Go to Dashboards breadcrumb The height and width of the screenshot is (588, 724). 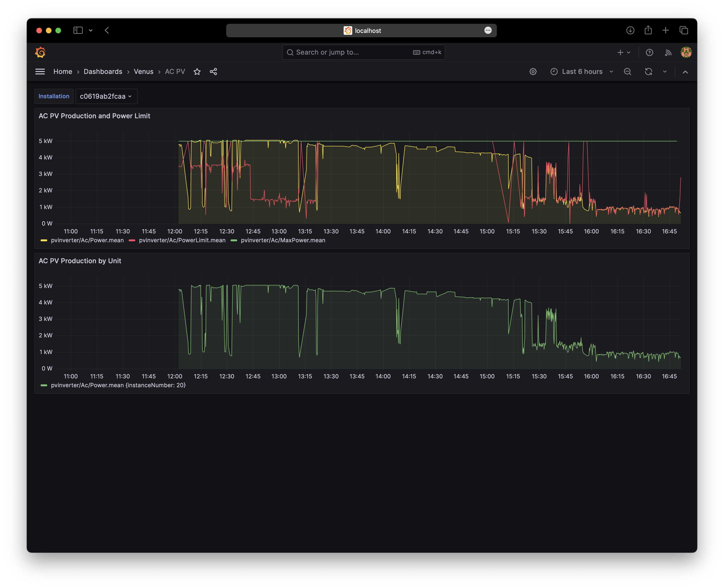point(103,72)
